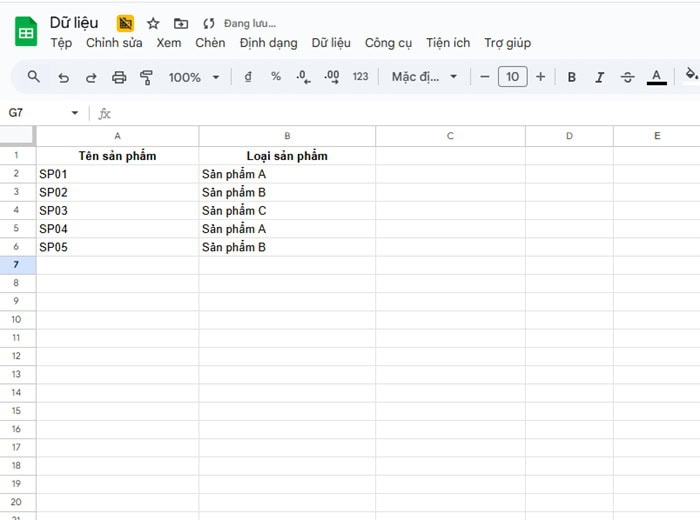Select row 1 header
This screenshot has height=520, width=700.
17,155
